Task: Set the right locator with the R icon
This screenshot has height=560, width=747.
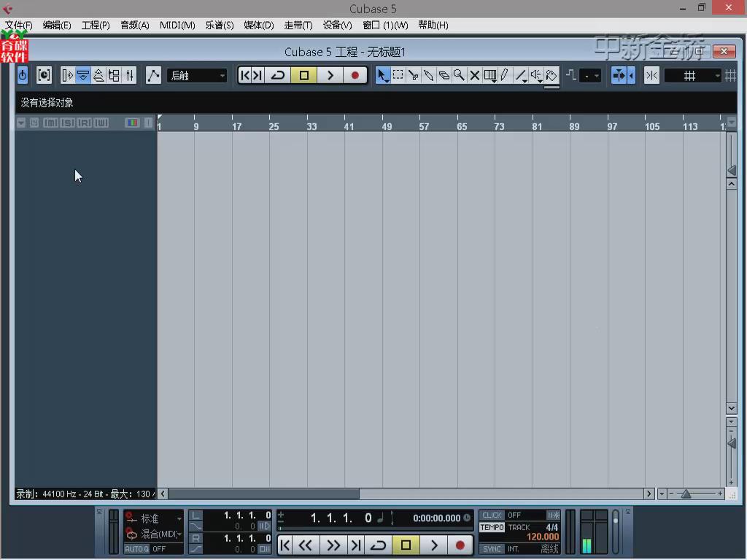Action: [196, 538]
